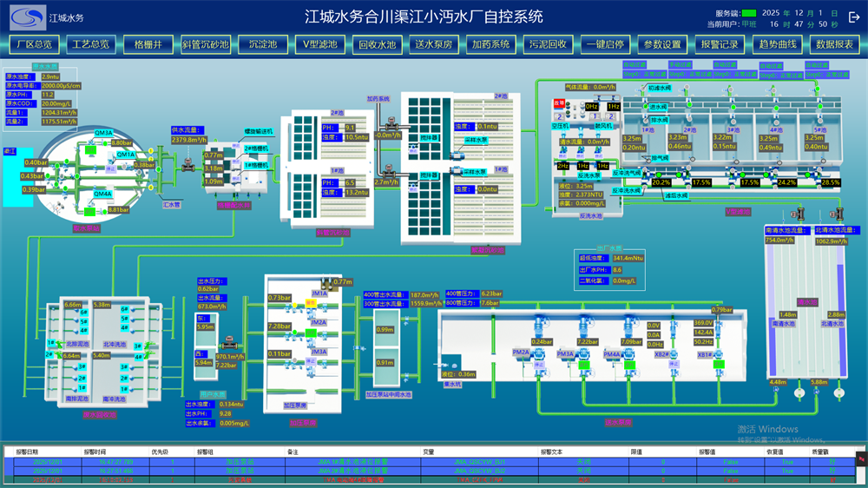Viewport: 868px width, 488px height.
Task: Open the 数据报表 page
Action: point(834,44)
